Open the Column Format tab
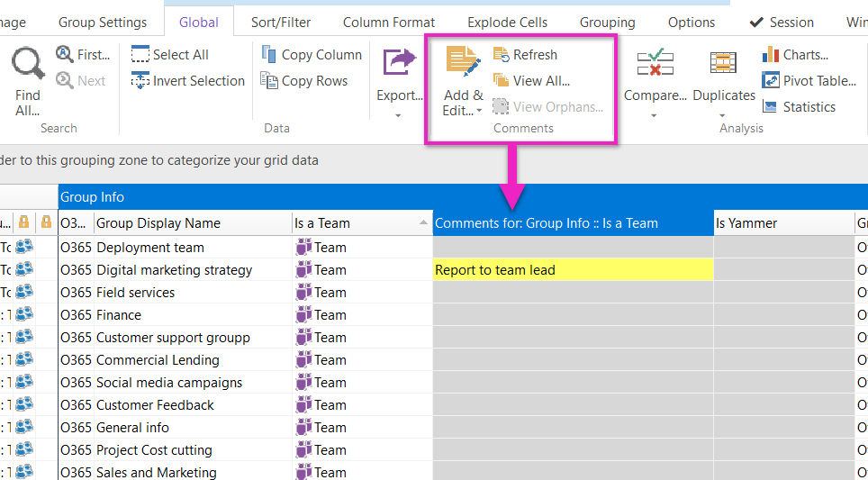Screen dimensions: 868x480 pyautogui.click(x=388, y=23)
